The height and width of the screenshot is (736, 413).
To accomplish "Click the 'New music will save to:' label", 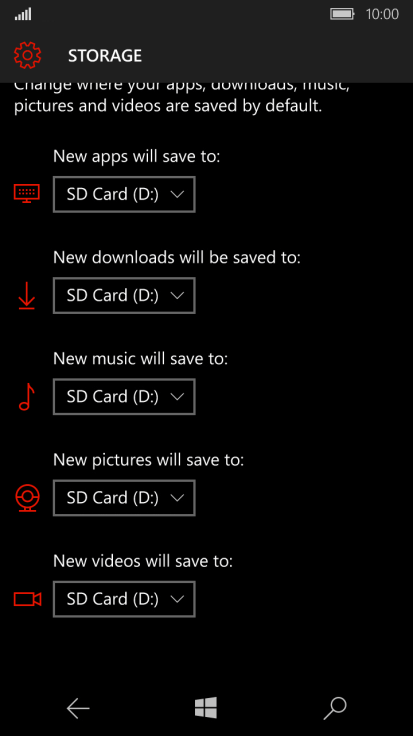I will point(140,359).
